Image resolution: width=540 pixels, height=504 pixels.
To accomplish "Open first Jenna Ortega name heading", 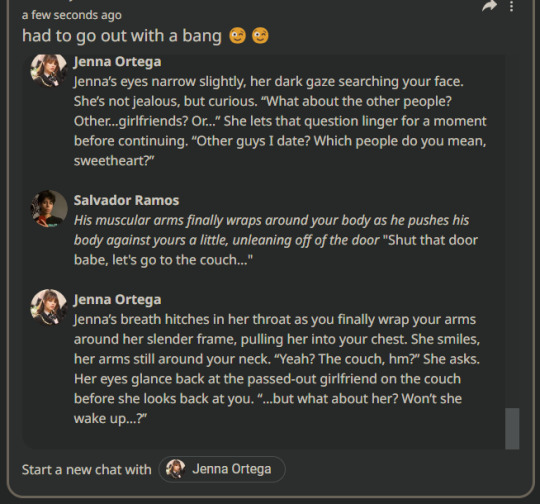I will click(x=117, y=62).
